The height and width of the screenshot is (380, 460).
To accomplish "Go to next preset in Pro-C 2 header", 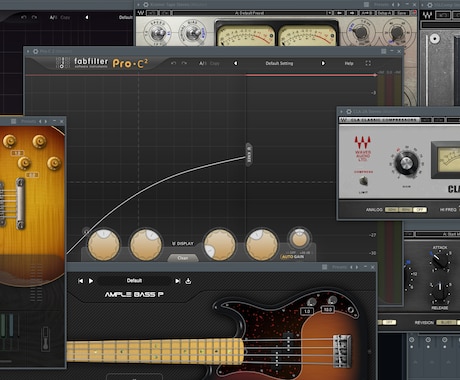I will 323,63.
